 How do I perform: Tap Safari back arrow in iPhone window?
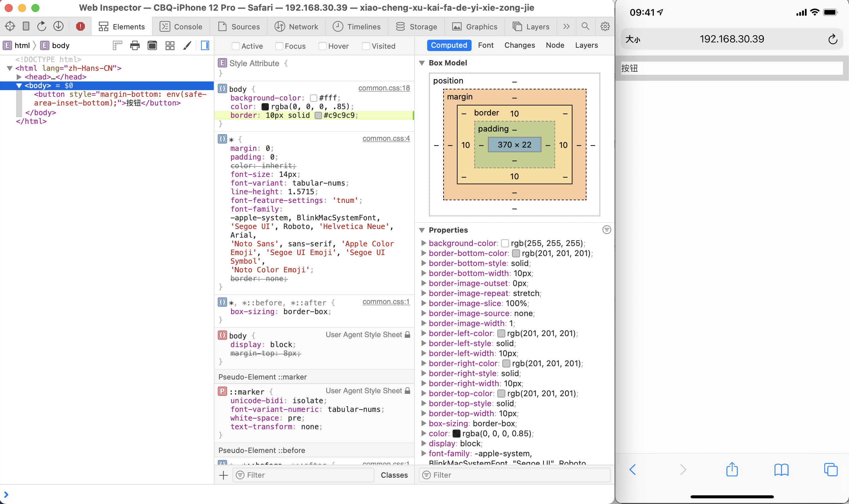(x=632, y=470)
